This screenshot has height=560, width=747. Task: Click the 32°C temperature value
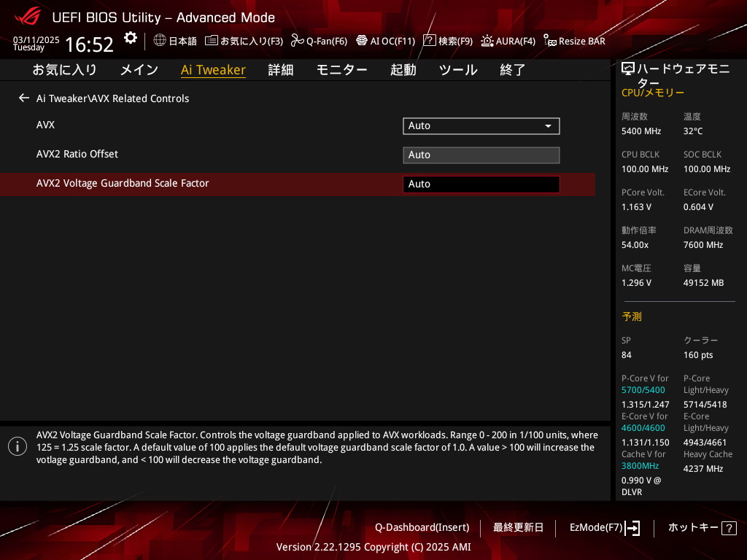click(693, 131)
